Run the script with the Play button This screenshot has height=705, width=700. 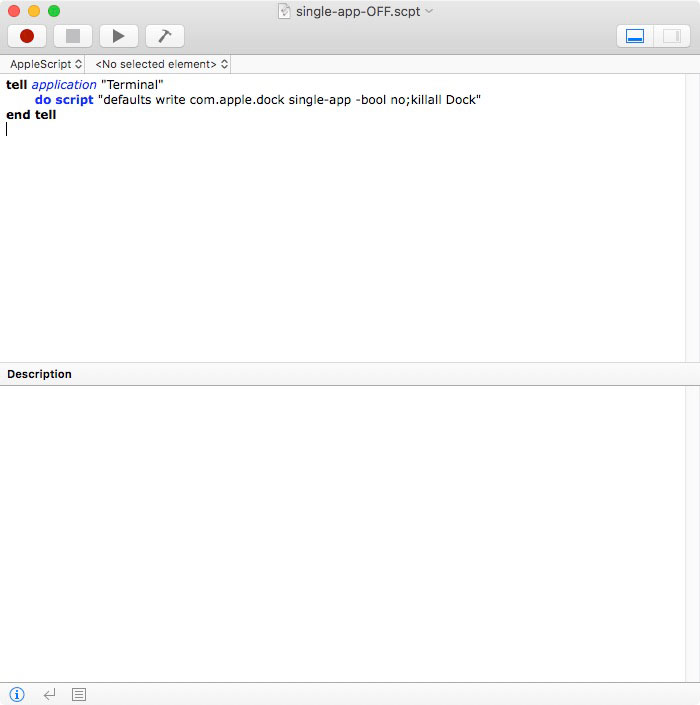(118, 36)
